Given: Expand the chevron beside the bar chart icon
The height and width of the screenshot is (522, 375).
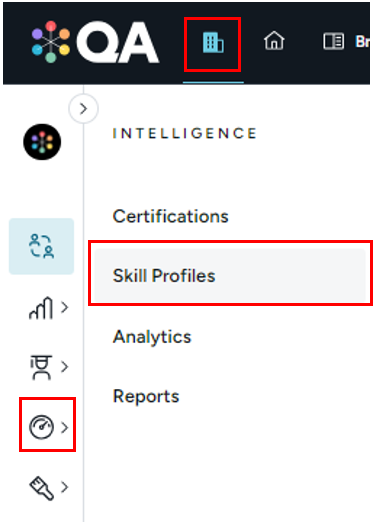Looking at the screenshot, I should point(65,307).
